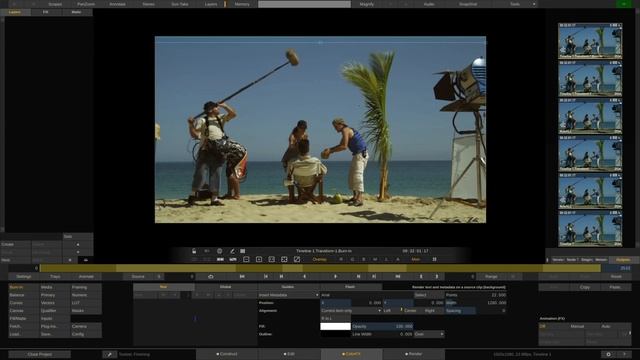Image resolution: width=640 pixels, height=360 pixels.
Task: Select the pencil annotate icon below the viewer
Action: point(232,251)
